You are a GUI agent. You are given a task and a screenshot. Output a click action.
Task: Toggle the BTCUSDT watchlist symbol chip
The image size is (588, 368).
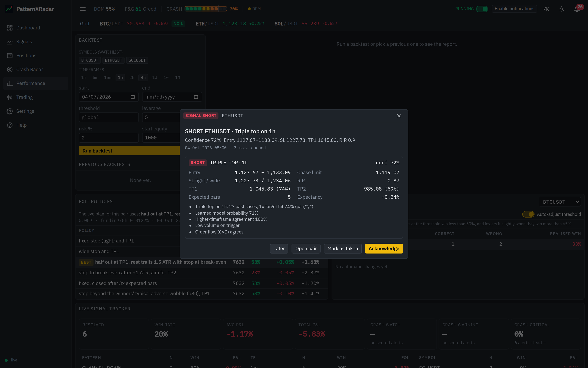coord(90,60)
